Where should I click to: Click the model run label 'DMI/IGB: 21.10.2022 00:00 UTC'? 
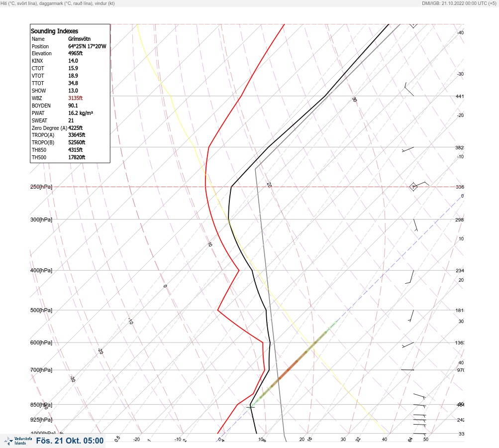pyautogui.click(x=454, y=3)
